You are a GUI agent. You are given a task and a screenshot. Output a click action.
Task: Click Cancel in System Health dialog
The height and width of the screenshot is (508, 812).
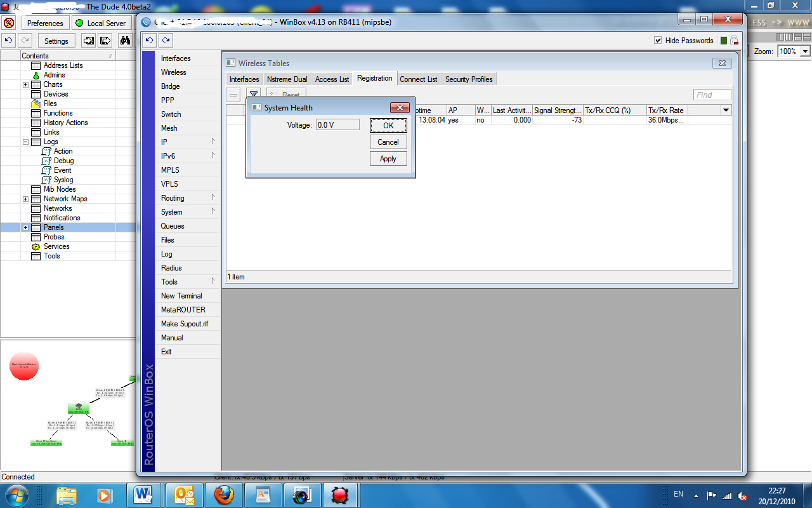pyautogui.click(x=388, y=142)
